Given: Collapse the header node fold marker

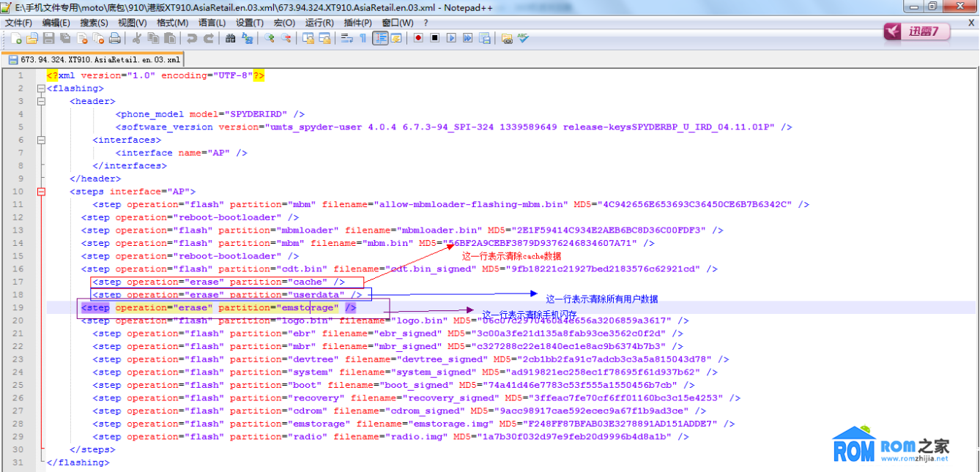Looking at the screenshot, I should click(x=41, y=101).
